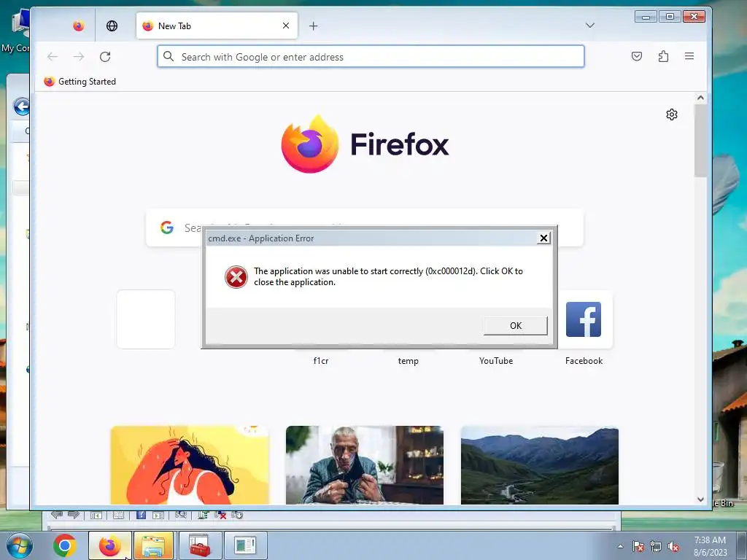Open the article with the overheated woman illustration
747x560 pixels.
coord(190,464)
